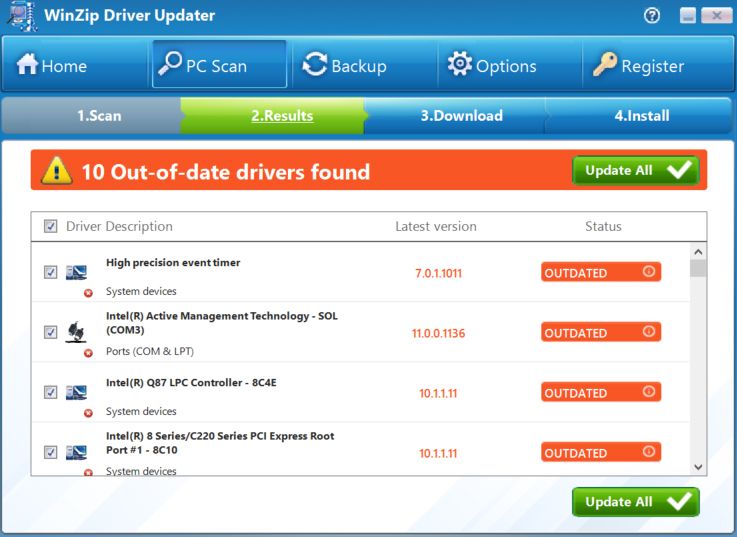Viewport: 737px width, 537px height.
Task: Click OUTDATED status for Intel Active Management Technology
Action: 601,332
